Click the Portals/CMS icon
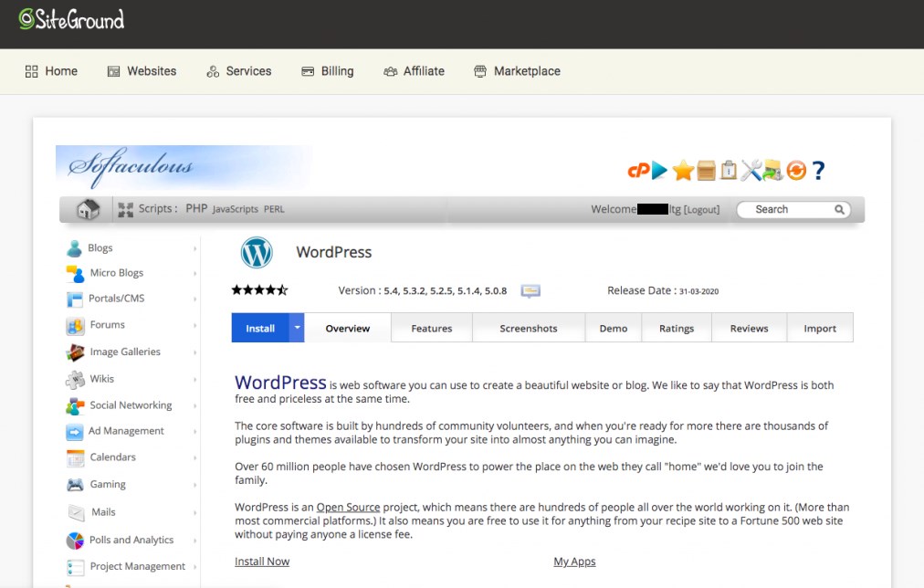This screenshot has width=924, height=588. coord(75,299)
